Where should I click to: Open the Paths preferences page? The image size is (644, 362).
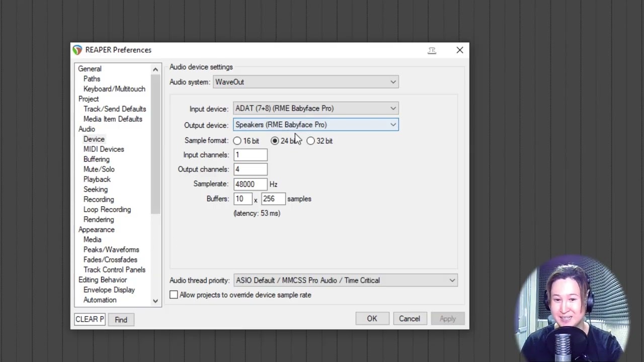92,79
